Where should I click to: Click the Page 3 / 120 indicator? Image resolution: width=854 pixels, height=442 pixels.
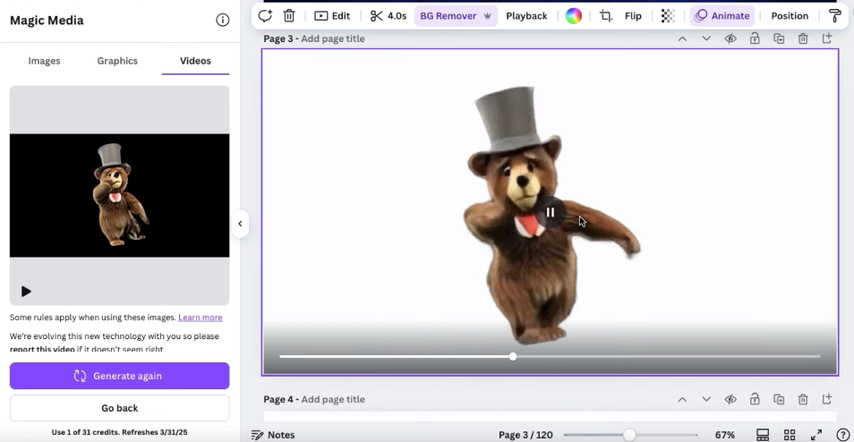tap(526, 435)
